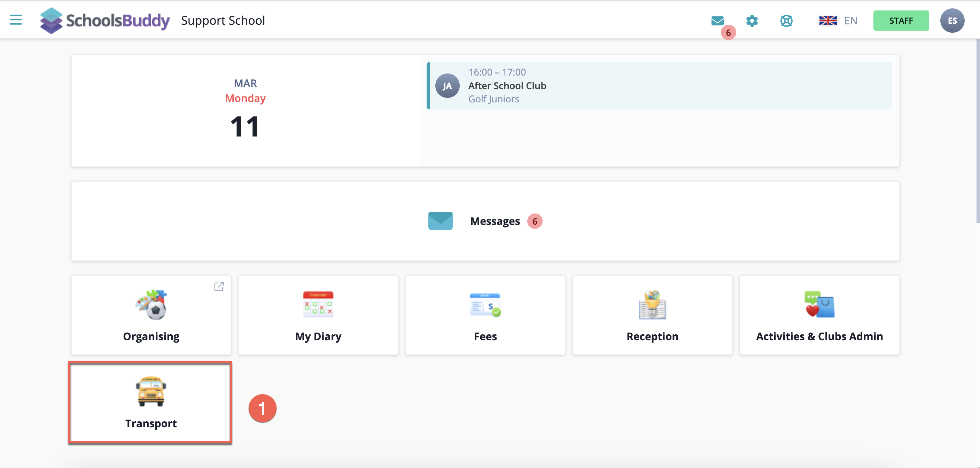Open the My Diary tile
This screenshot has height=468, width=980.
318,315
